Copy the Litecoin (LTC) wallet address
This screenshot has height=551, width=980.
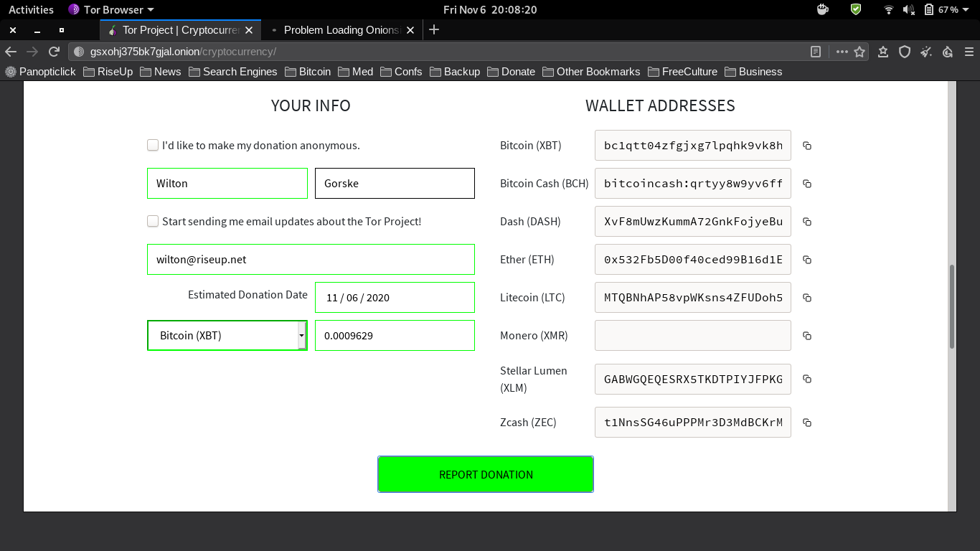pyautogui.click(x=807, y=298)
